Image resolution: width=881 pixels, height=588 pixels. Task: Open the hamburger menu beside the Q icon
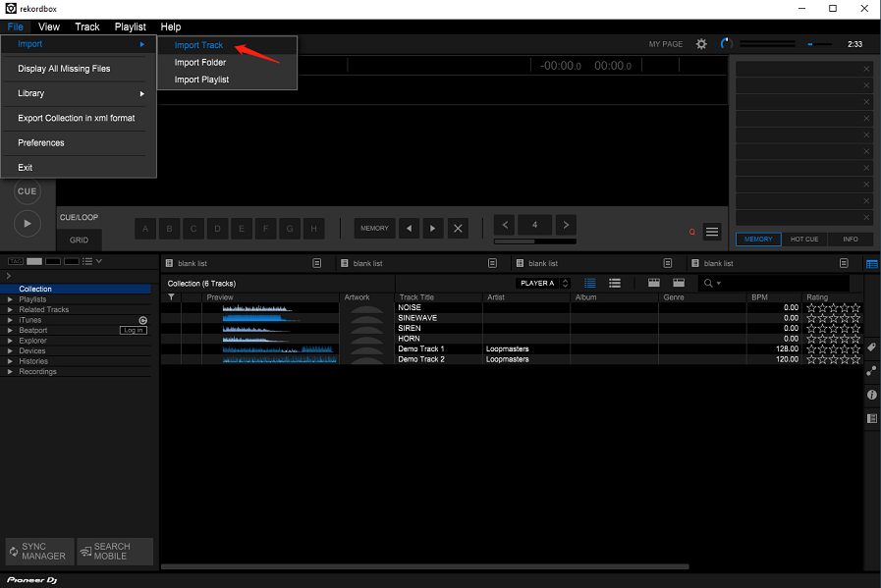click(712, 232)
